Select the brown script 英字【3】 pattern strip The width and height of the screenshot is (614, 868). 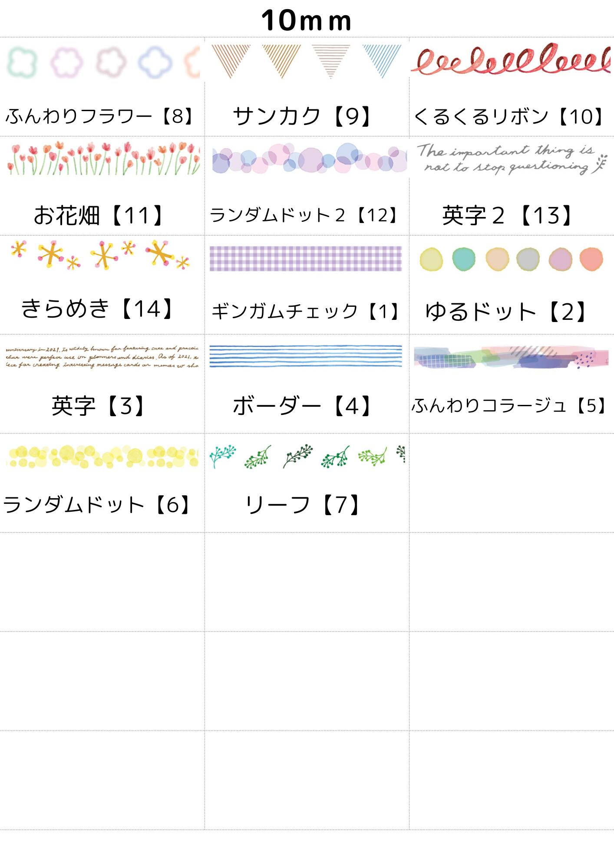102,357
